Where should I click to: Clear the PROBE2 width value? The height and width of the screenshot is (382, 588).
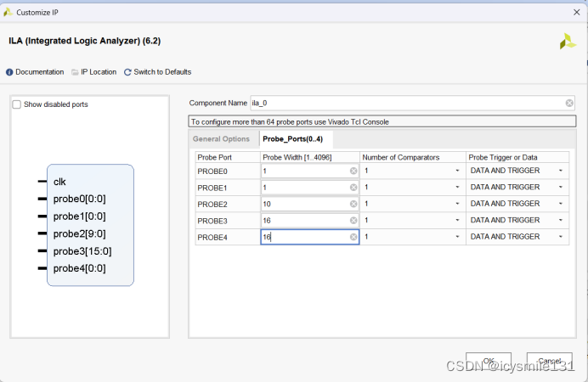[353, 204]
